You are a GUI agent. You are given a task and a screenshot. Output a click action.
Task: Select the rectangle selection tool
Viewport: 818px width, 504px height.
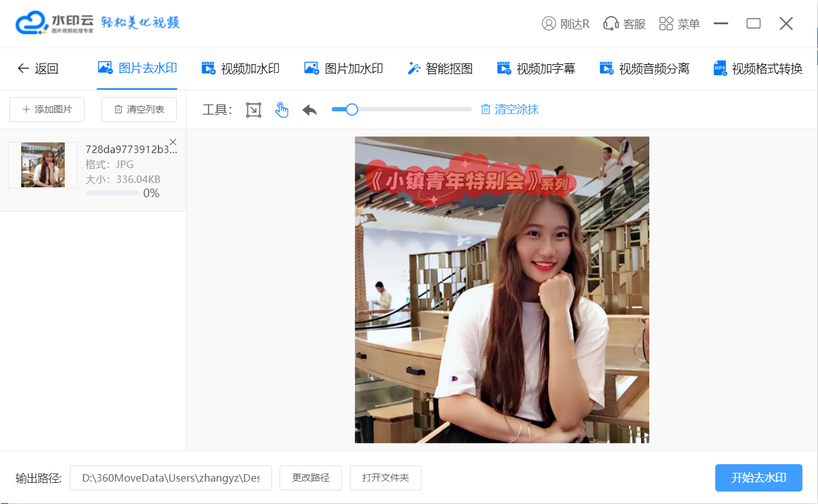coord(253,110)
